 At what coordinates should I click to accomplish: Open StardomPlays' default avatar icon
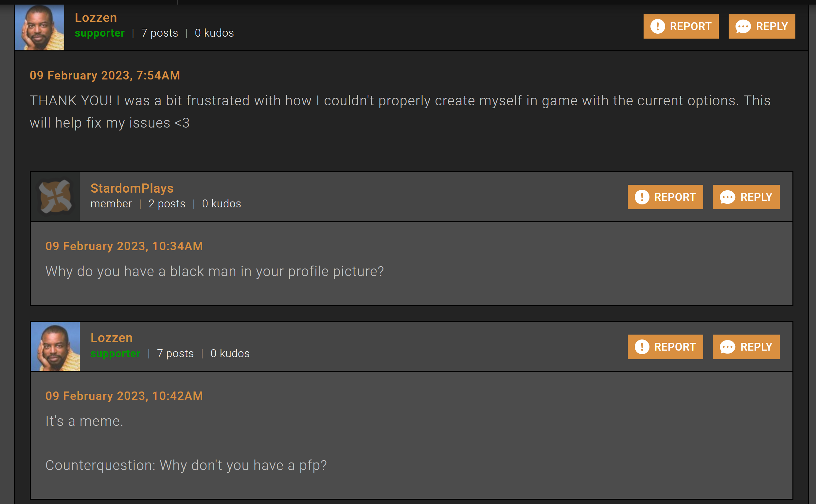(x=55, y=197)
